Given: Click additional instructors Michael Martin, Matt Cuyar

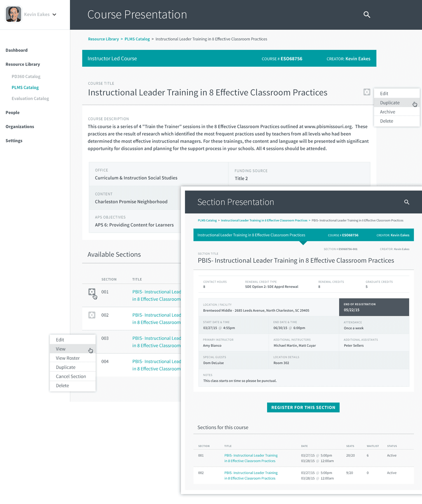Looking at the screenshot, I should click(295, 346).
